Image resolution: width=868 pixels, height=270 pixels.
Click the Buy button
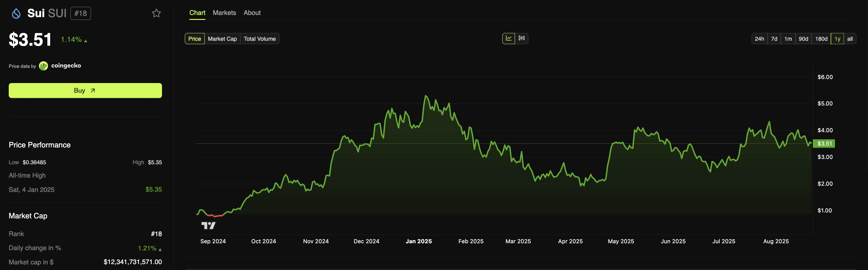coord(85,91)
